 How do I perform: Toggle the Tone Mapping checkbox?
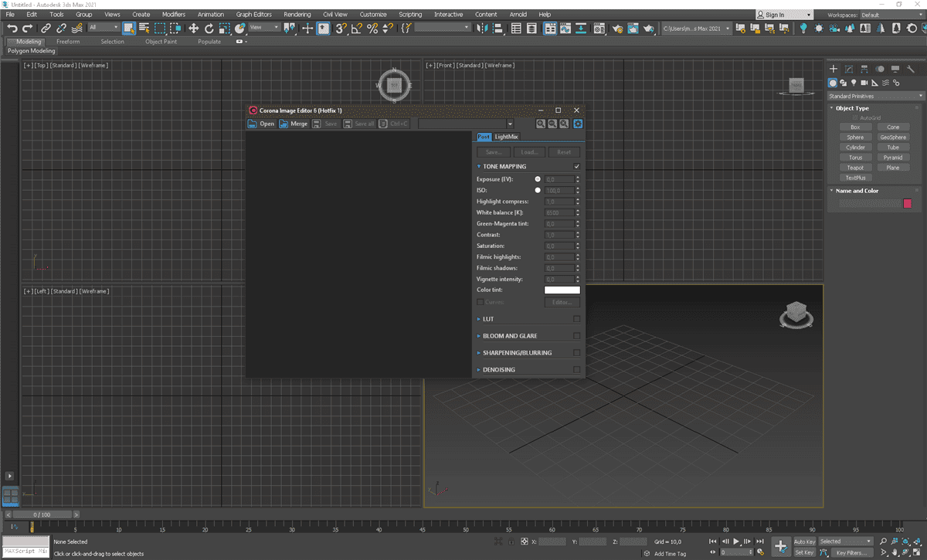pyautogui.click(x=577, y=166)
